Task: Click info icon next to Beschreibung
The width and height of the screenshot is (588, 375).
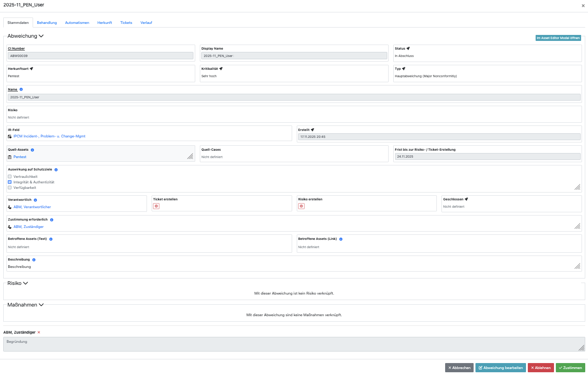Action: [34, 260]
